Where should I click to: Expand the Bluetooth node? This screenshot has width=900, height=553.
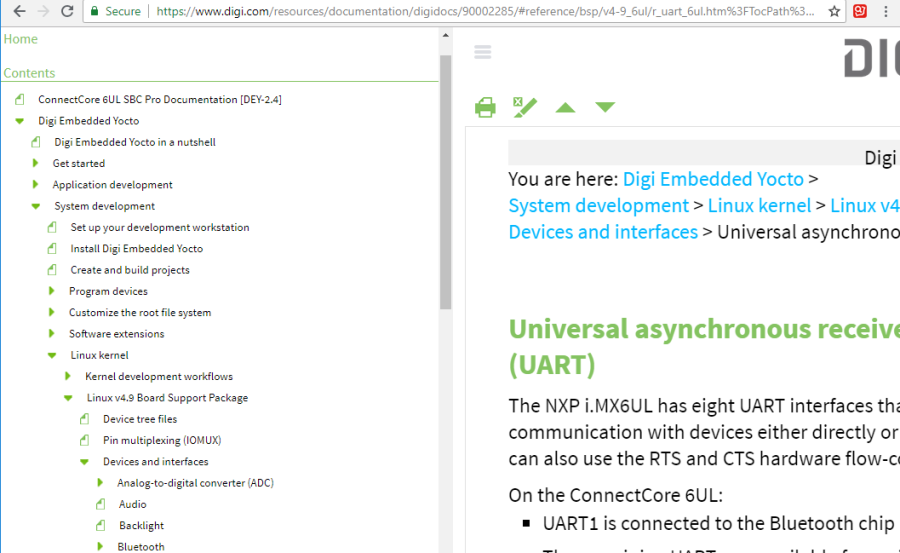pyautogui.click(x=100, y=546)
